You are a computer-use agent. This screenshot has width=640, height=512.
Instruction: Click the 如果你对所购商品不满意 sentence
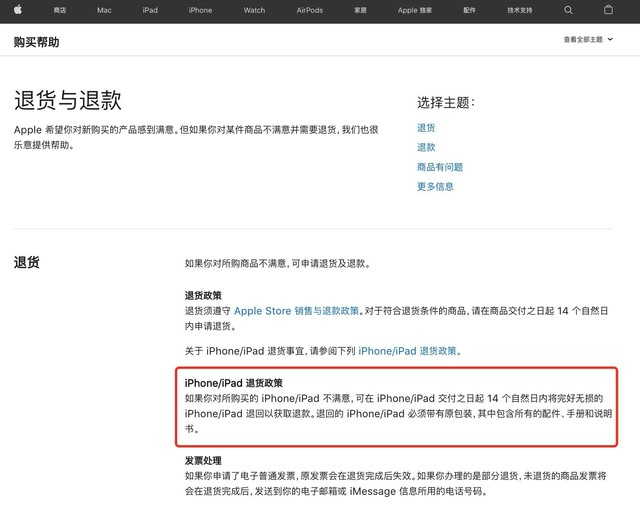278,264
